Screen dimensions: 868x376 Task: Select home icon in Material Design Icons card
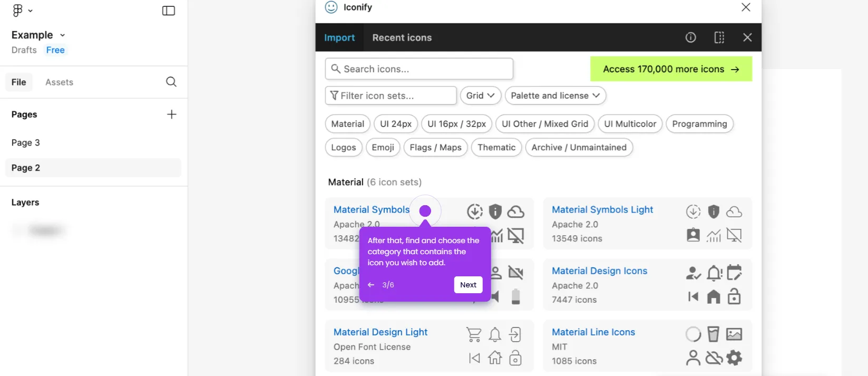point(714,297)
